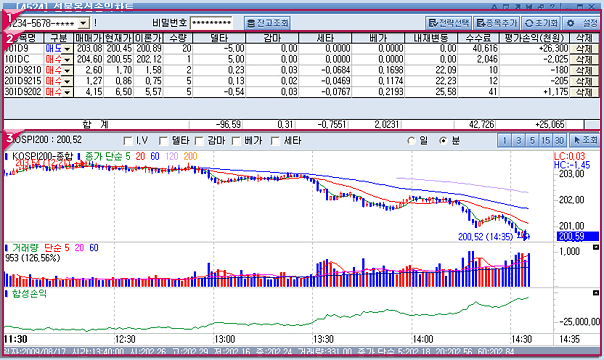
Task: Click the 잔고조회 balance inquiry button
Action: [267, 23]
